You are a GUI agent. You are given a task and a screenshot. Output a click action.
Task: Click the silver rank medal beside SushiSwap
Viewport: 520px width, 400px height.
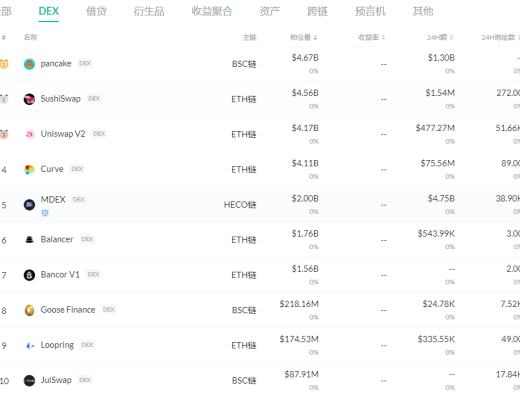4,99
